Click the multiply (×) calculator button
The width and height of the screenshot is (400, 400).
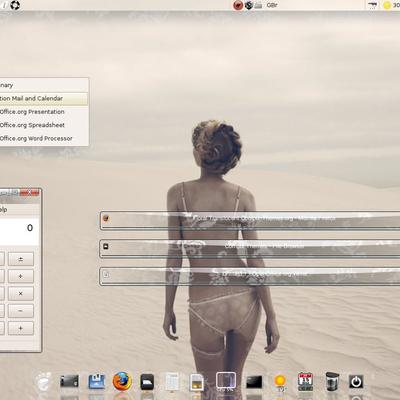[x=21, y=294]
